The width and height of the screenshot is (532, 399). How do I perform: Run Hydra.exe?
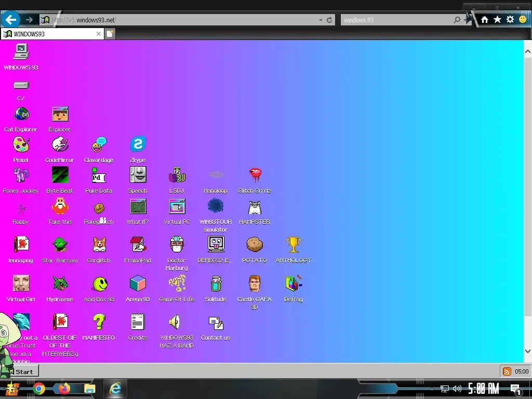click(x=60, y=283)
